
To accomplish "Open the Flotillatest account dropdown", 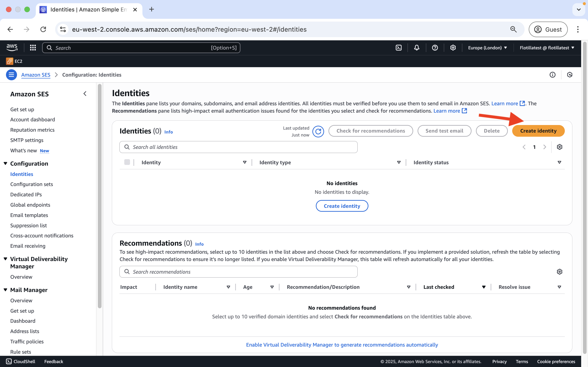I will point(547,48).
